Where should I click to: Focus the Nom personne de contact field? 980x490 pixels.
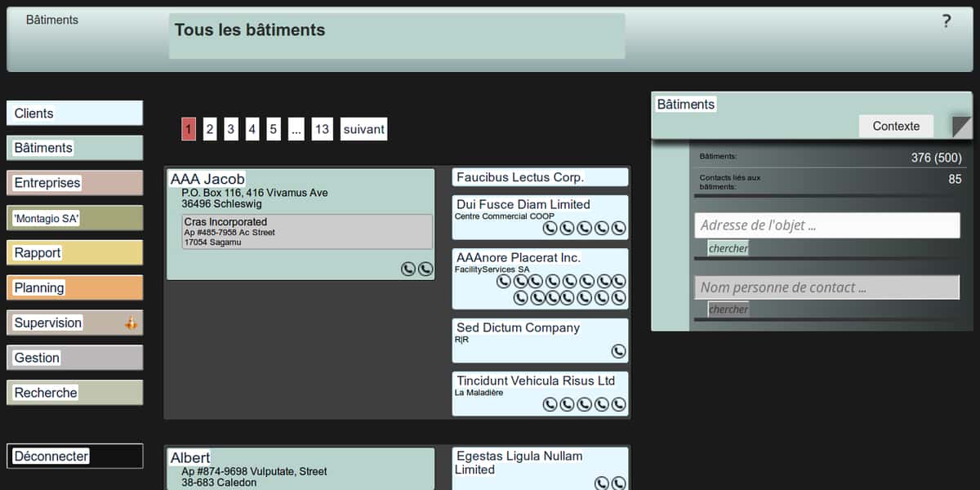tap(826, 287)
